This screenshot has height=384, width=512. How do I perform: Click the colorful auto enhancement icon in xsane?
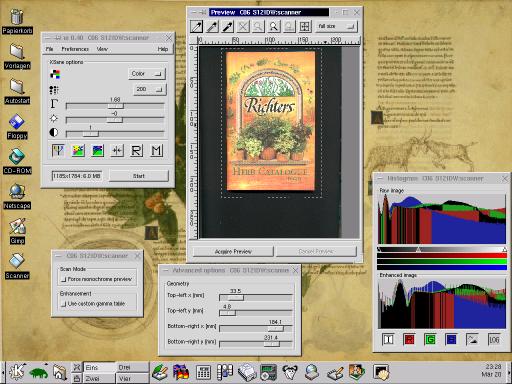pos(78,151)
